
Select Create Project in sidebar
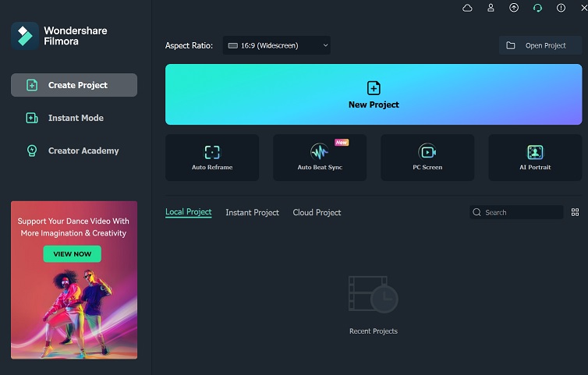[74, 85]
